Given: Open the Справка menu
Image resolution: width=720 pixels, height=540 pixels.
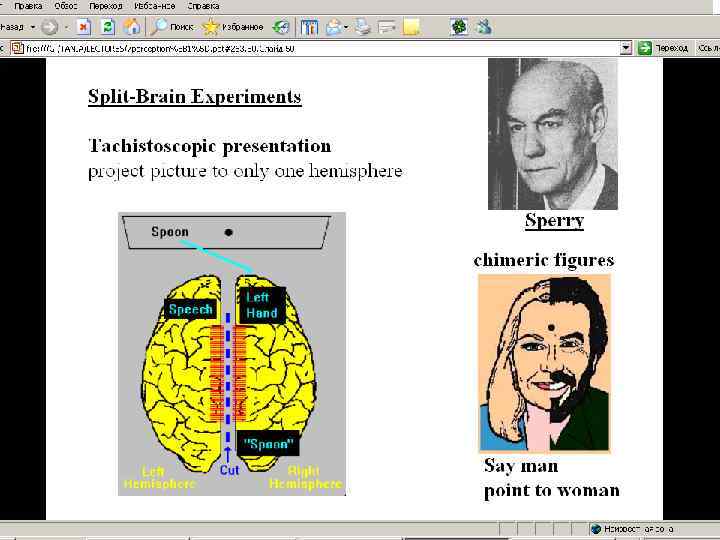Looking at the screenshot, I should [203, 6].
